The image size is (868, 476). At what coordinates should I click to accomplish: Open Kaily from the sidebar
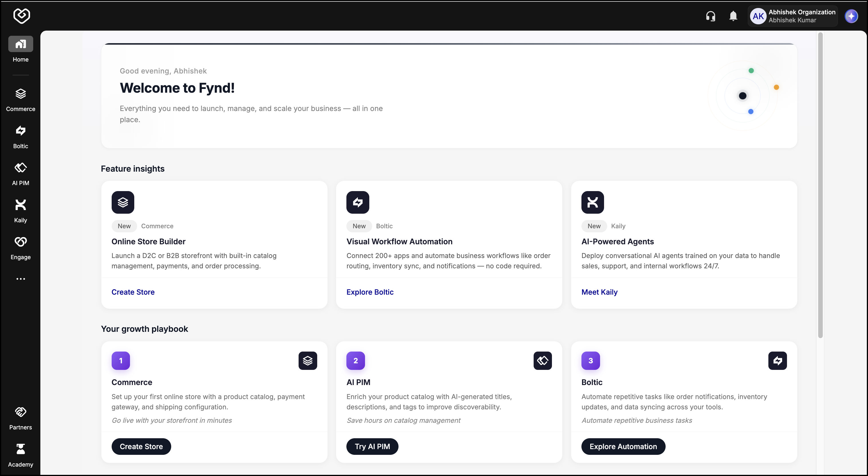click(21, 211)
